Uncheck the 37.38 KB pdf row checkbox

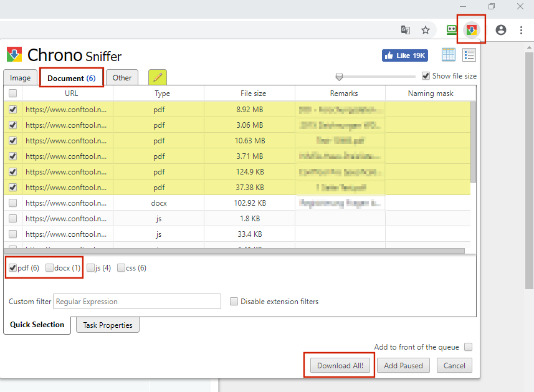point(13,188)
